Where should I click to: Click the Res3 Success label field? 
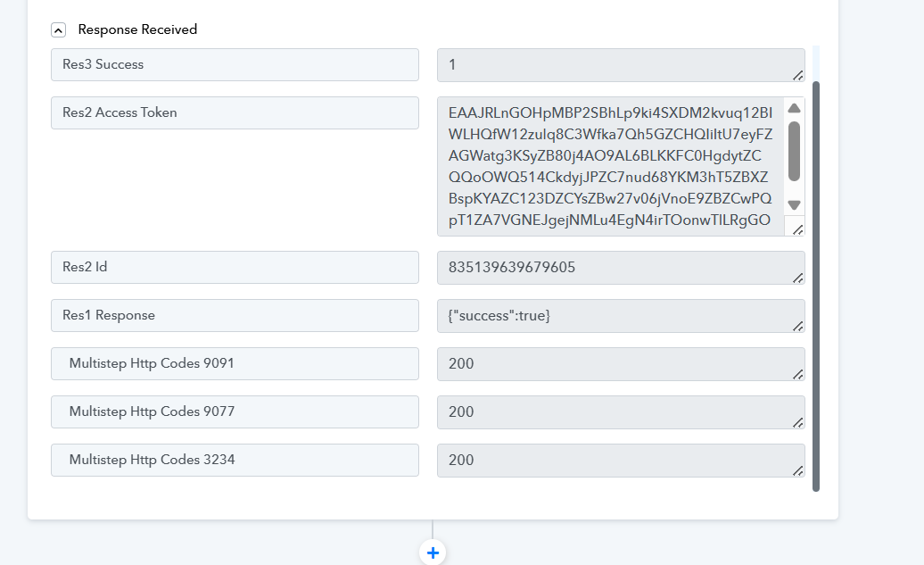tap(235, 64)
